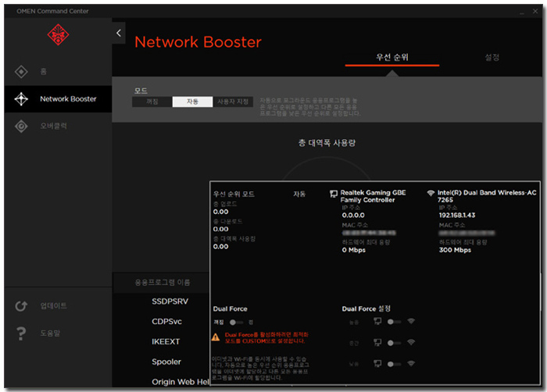
Task: Select the Origin Web Helper application row
Action: [x=181, y=382]
